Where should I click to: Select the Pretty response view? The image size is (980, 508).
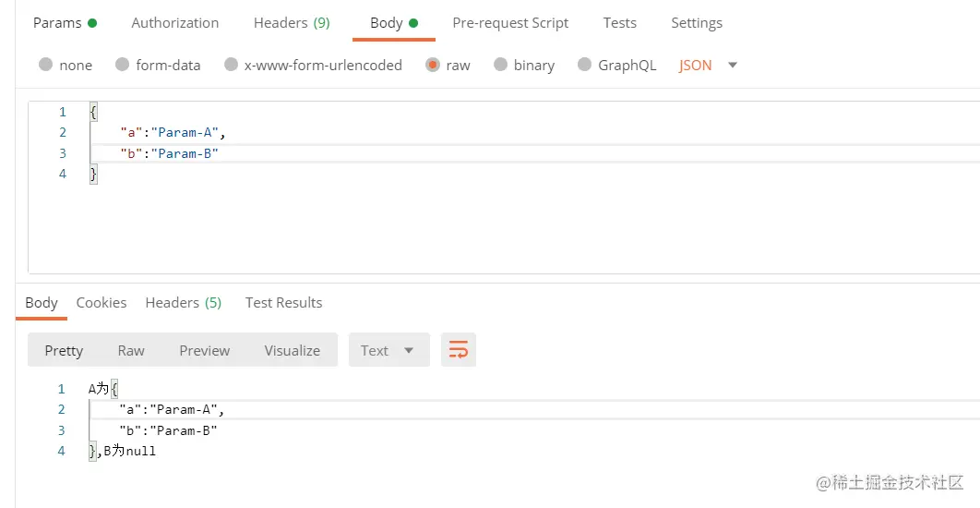tap(64, 350)
